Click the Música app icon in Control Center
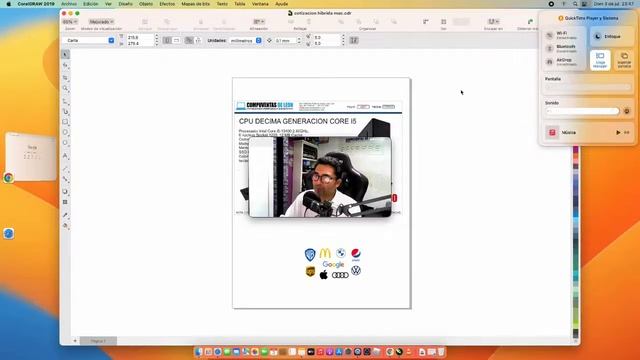This screenshot has height=360, width=640. click(x=552, y=132)
